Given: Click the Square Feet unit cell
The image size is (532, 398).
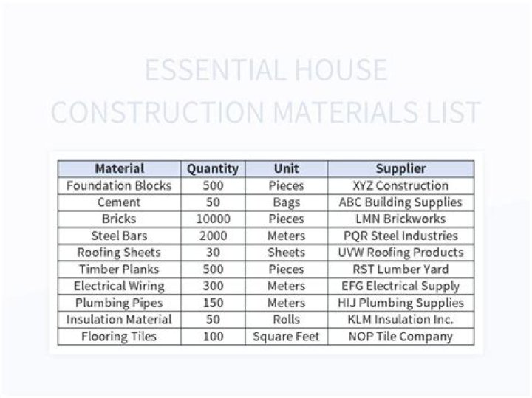Looking at the screenshot, I should (x=286, y=337).
